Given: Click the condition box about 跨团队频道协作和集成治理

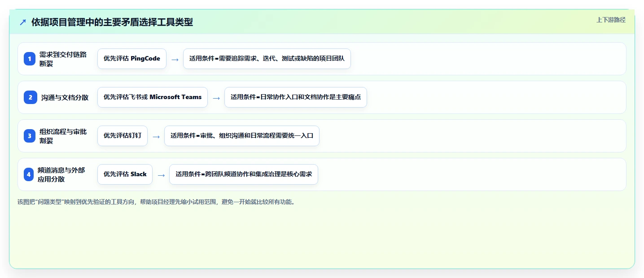Looking at the screenshot, I should 244,174.
